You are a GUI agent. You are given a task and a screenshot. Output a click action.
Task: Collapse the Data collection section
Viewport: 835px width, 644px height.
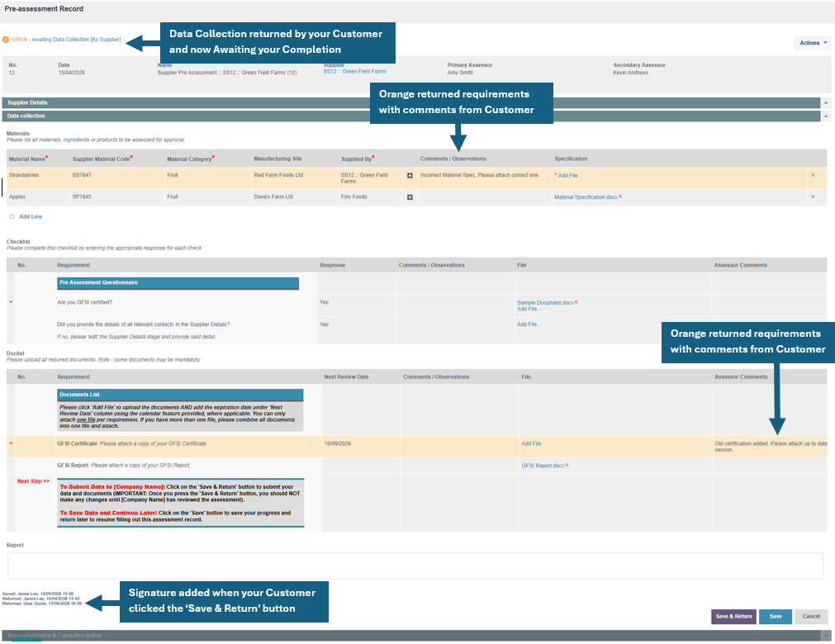(826, 116)
